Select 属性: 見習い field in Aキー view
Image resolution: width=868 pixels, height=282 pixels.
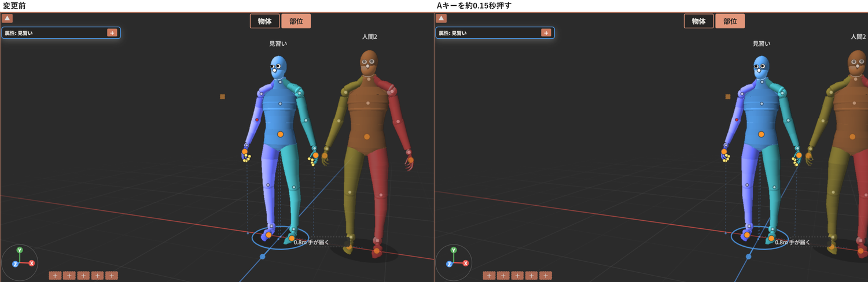tap(495, 33)
